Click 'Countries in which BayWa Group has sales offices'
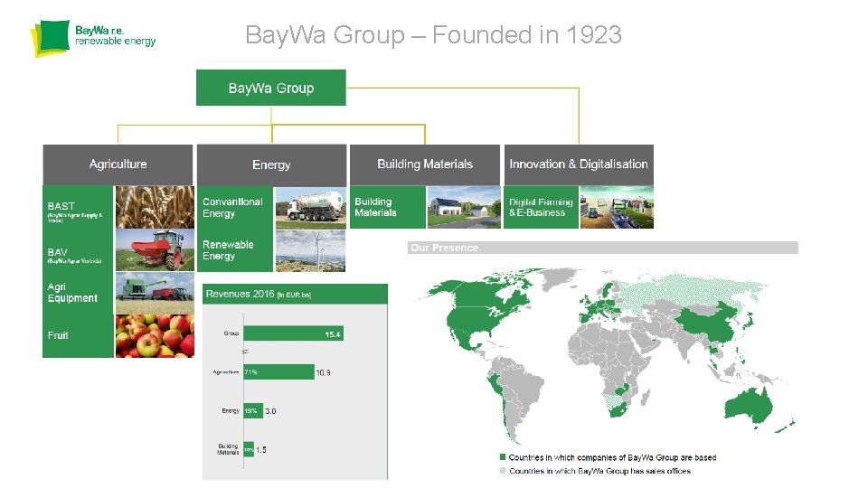This screenshot has height=488, width=868. [599, 471]
